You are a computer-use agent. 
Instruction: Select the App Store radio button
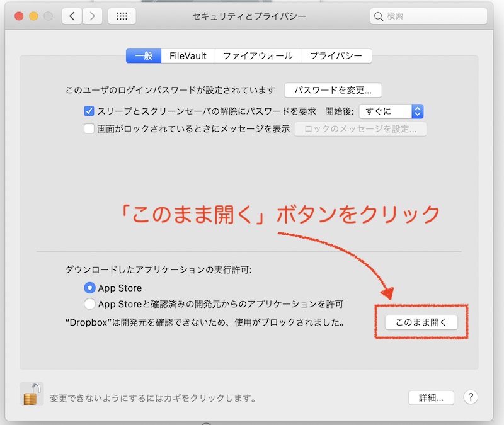[x=89, y=288]
